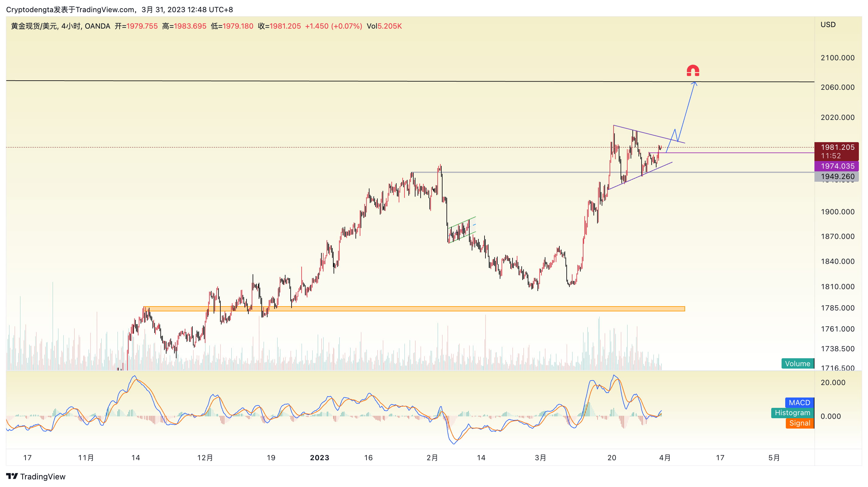Screen dimensions: 868x487
Task: Click the purple 1974.035 price label
Action: [837, 166]
